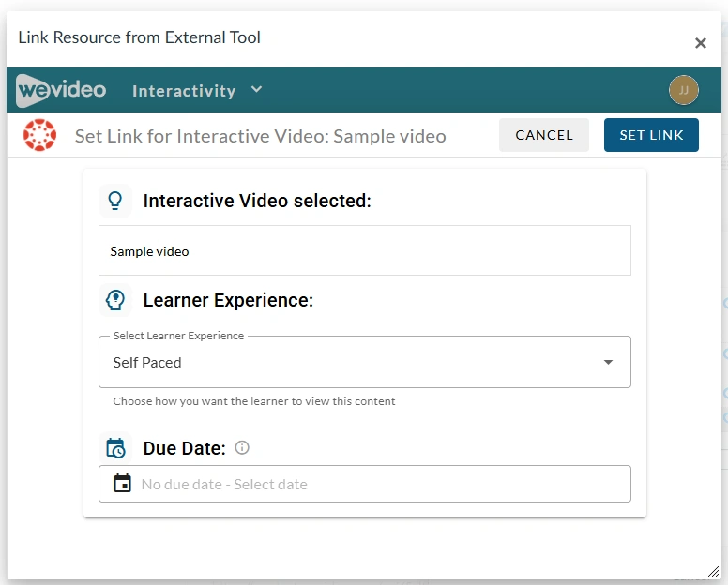The image size is (728, 585).
Task: Open the Interactivity dropdown menu
Action: [197, 90]
